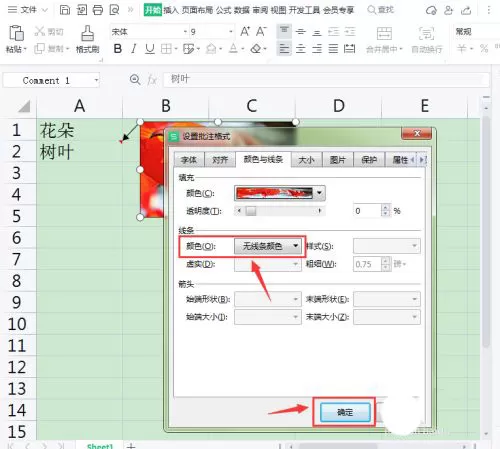500x449 pixels.
Task: Open the font size dropdown
Action: (x=231, y=32)
